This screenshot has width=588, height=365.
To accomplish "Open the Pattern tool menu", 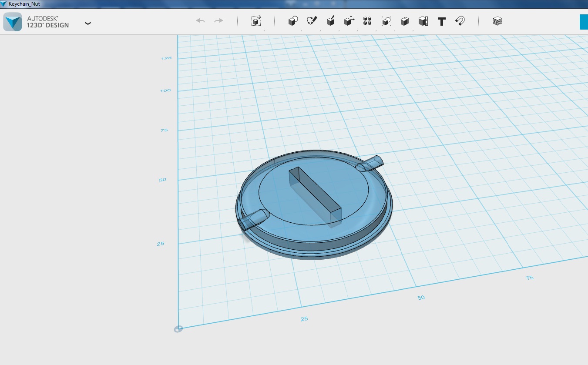I will (367, 21).
